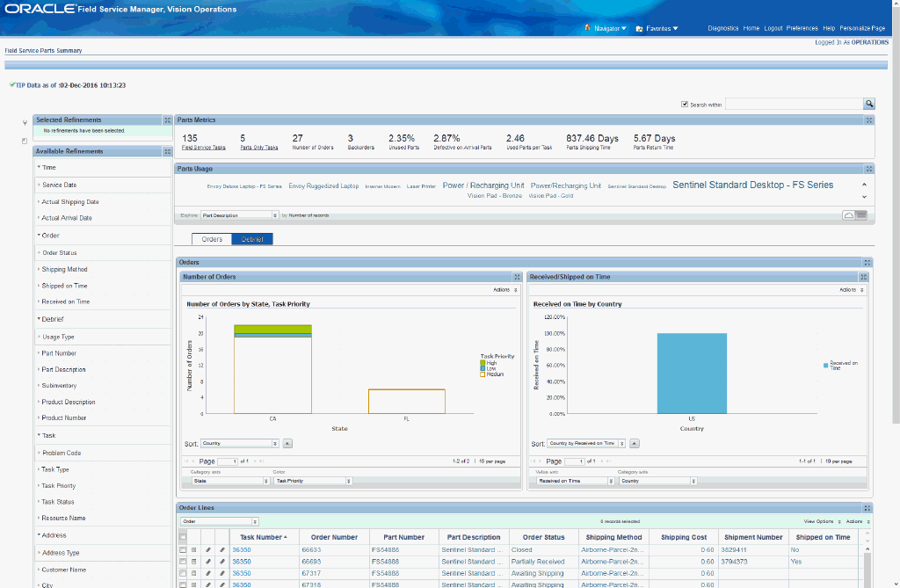
Task: Switch to the Debrief tab
Action: click(x=252, y=239)
